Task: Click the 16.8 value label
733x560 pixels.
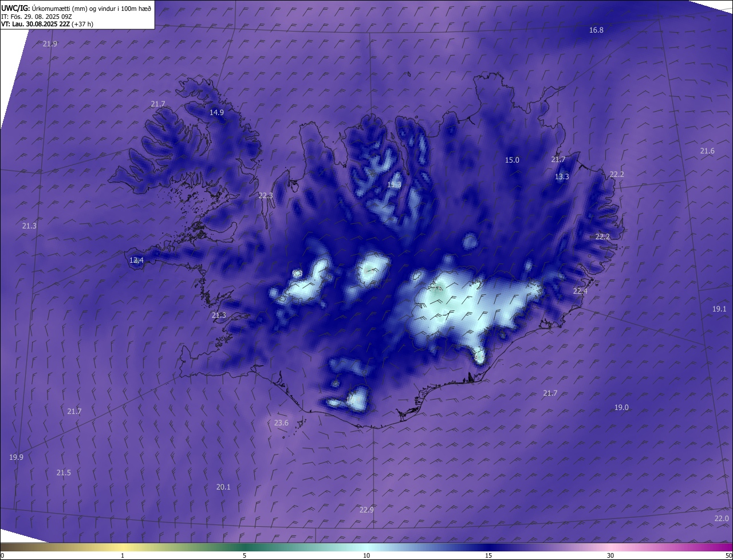Action: point(596,30)
